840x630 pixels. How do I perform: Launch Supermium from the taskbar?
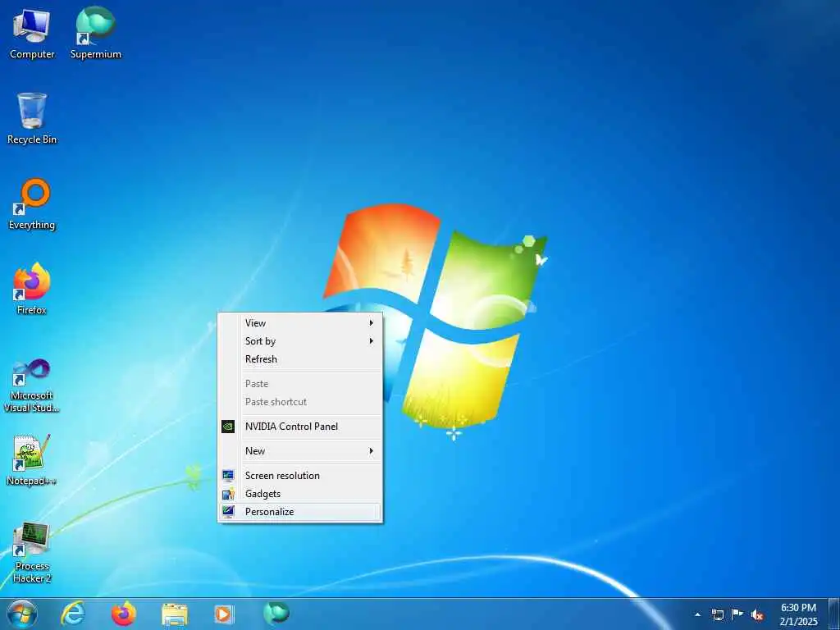[276, 614]
